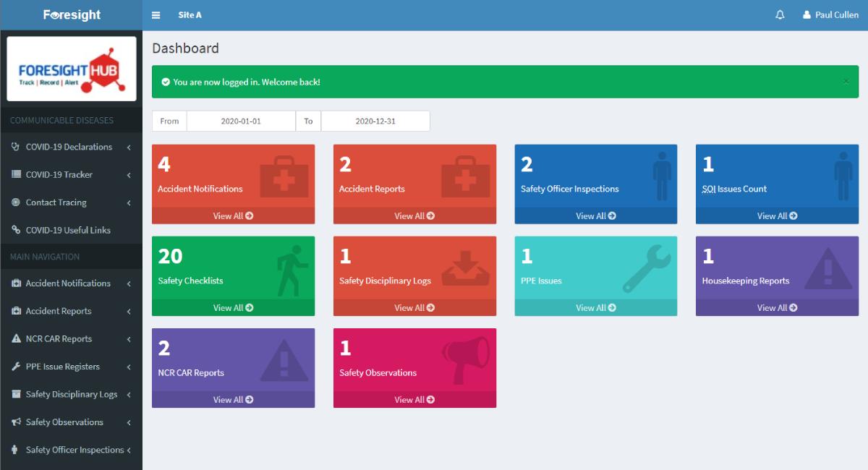Screen dimensions: 868x470
Task: Expand the COVID-19 Declarations chevron
Action: 129,148
